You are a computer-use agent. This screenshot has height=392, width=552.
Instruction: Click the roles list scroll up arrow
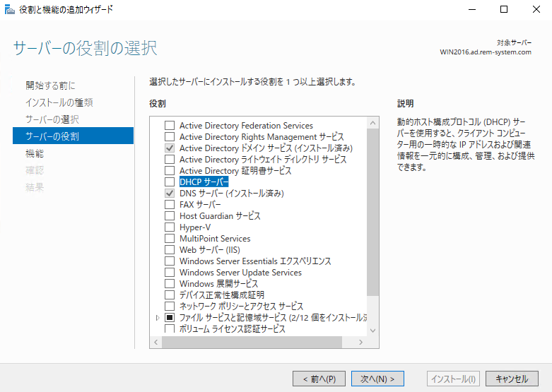click(x=372, y=123)
